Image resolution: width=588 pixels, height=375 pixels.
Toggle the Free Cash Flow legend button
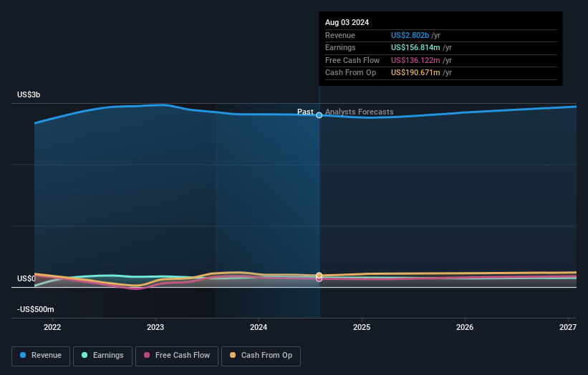(177, 356)
